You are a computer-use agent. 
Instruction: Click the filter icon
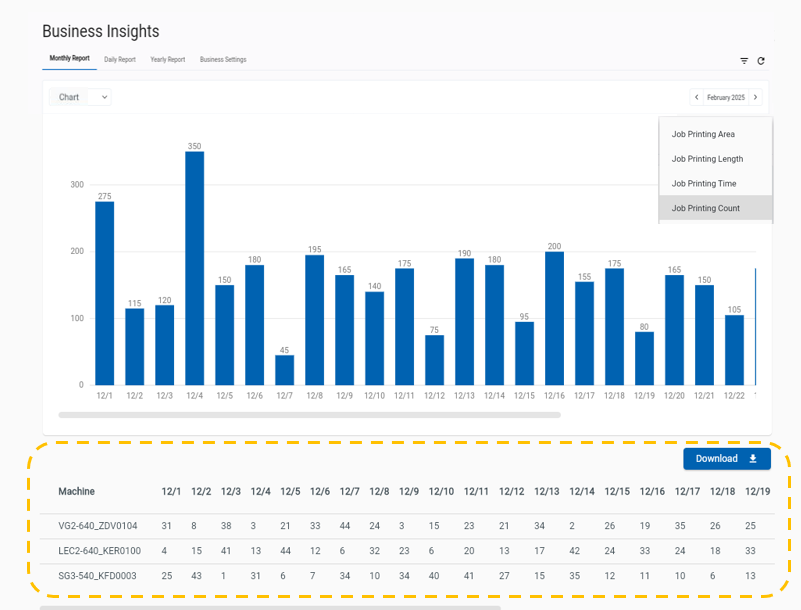tap(744, 61)
